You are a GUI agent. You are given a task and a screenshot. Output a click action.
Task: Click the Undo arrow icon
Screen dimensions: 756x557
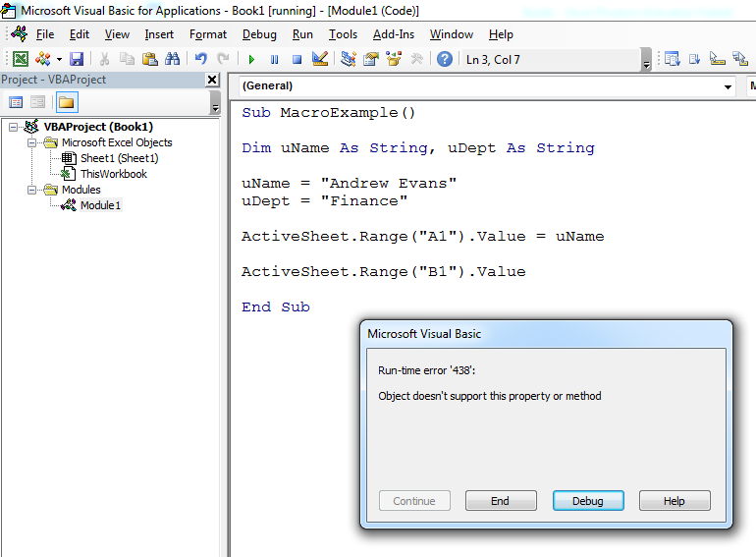point(201,59)
